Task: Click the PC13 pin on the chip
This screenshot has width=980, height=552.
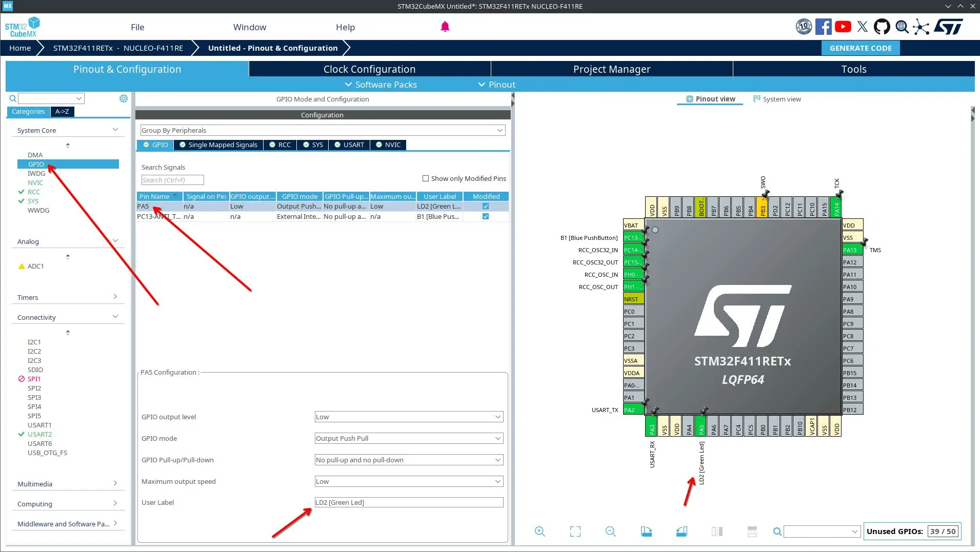Action: [633, 237]
